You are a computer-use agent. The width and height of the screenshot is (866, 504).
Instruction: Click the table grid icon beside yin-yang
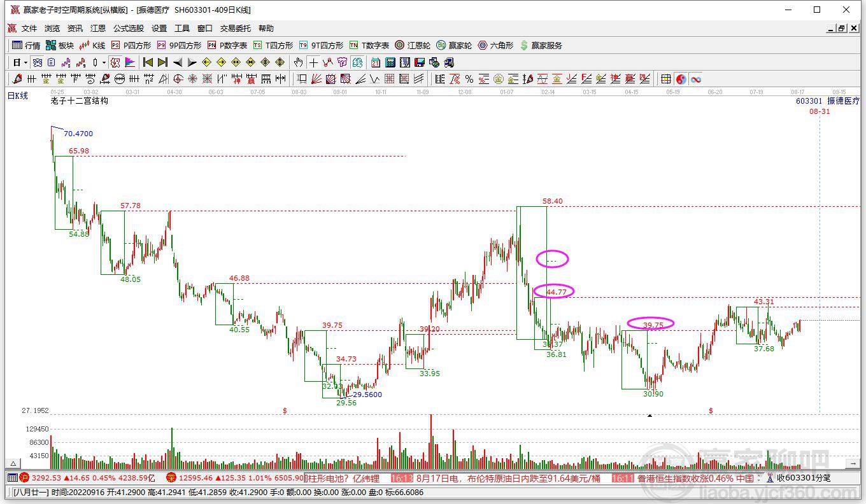(665, 79)
